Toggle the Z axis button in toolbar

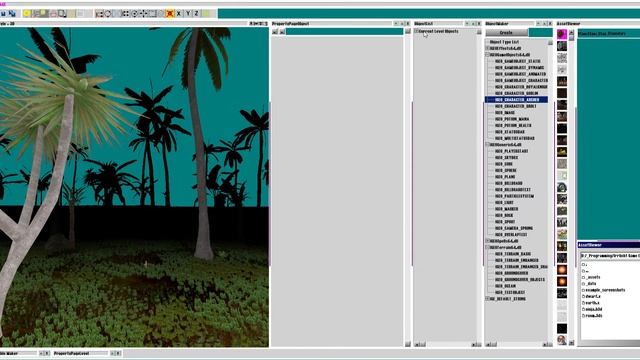[197, 13]
